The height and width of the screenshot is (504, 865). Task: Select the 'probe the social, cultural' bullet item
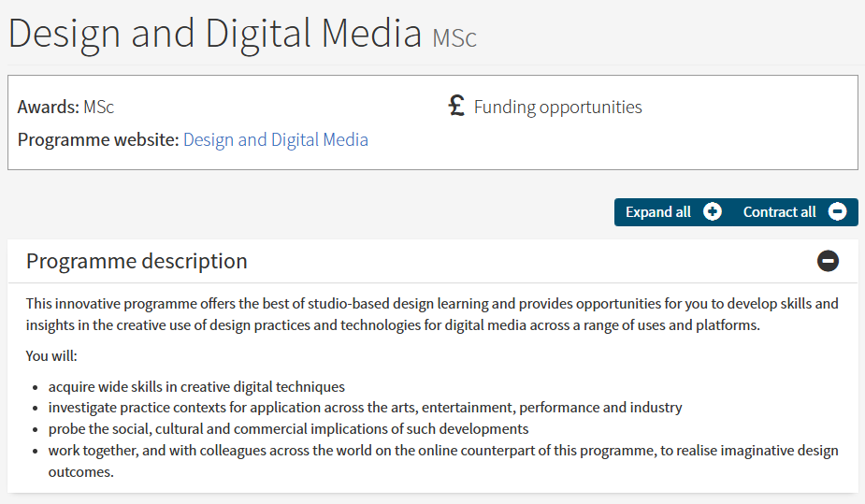(x=288, y=429)
